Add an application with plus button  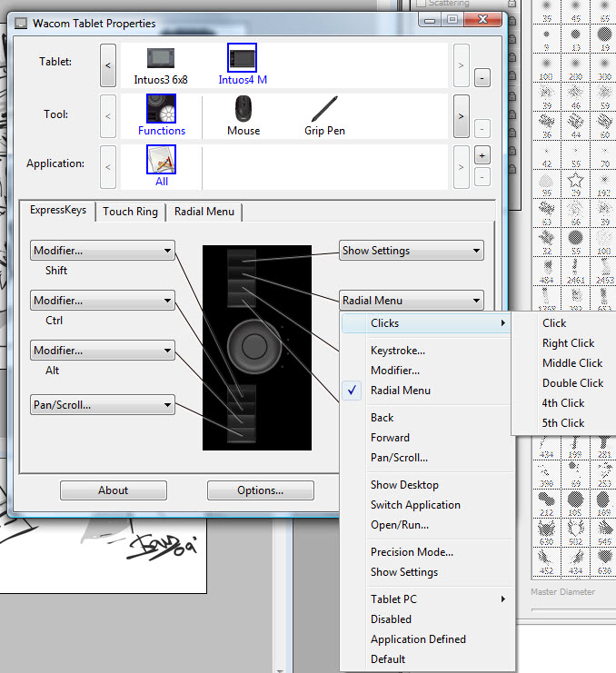point(482,156)
